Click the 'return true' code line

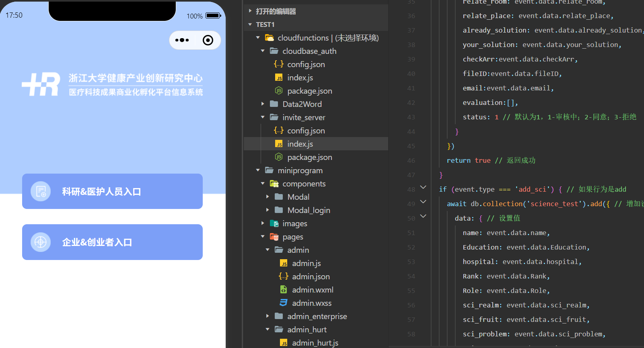pos(491,160)
